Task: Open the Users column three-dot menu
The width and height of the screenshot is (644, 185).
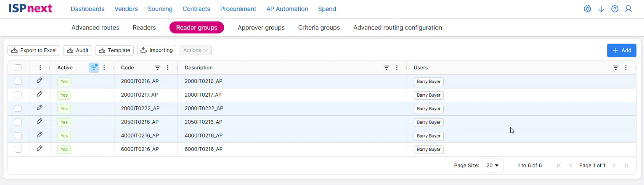Action: coord(626,68)
